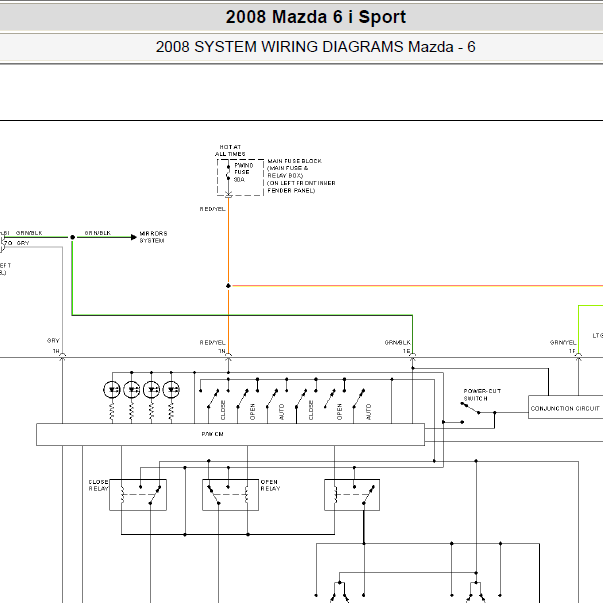Viewport: 603px width, 603px height.
Task: Click the dashed fuse block outline
Action: point(240,177)
